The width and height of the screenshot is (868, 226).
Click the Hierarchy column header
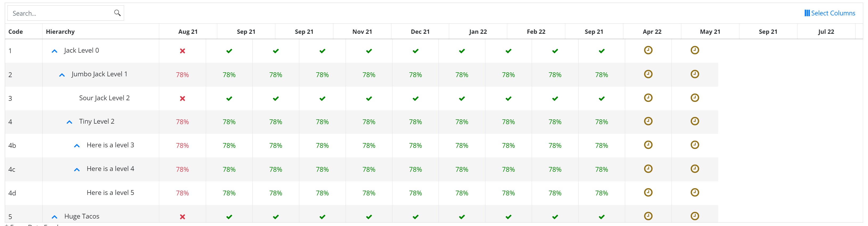pos(60,32)
